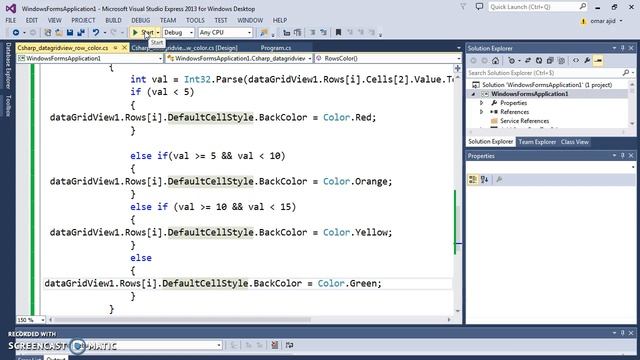This screenshot has height=360, width=640.
Task: Click the split editor handle above the scrollbar
Action: [x=458, y=69]
